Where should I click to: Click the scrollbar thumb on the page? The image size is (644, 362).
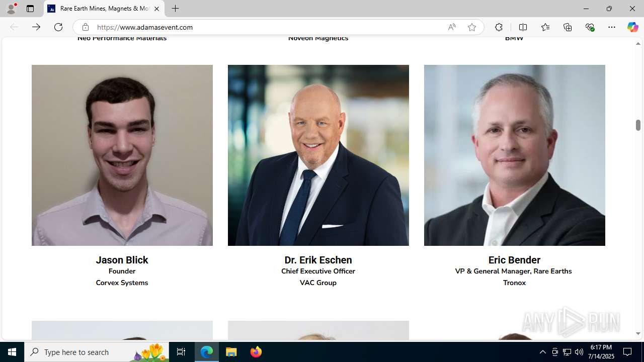638,125
